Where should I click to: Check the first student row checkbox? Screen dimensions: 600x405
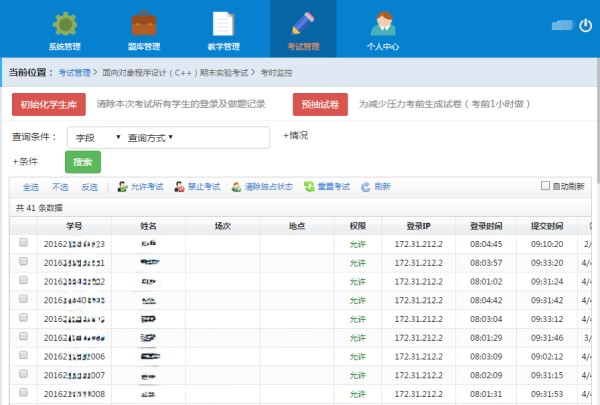coord(23,243)
